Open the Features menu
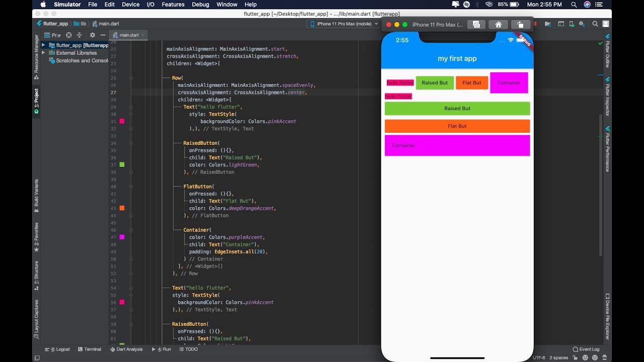 [x=173, y=5]
